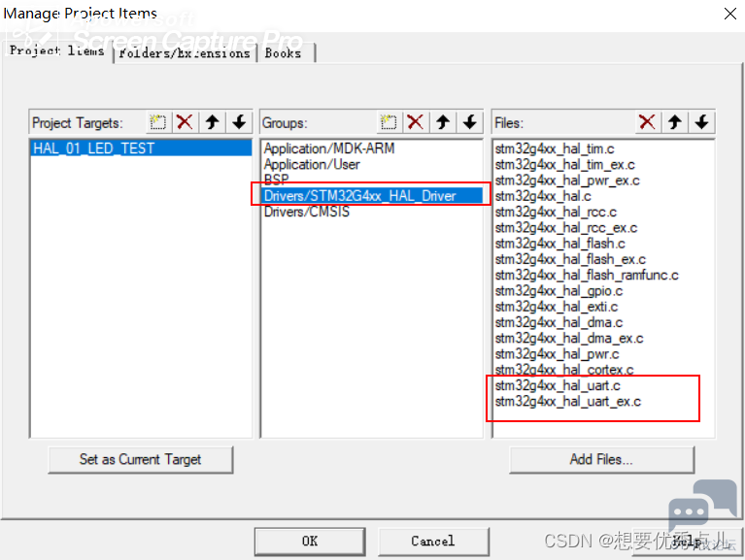Move selected group up

click(443, 122)
